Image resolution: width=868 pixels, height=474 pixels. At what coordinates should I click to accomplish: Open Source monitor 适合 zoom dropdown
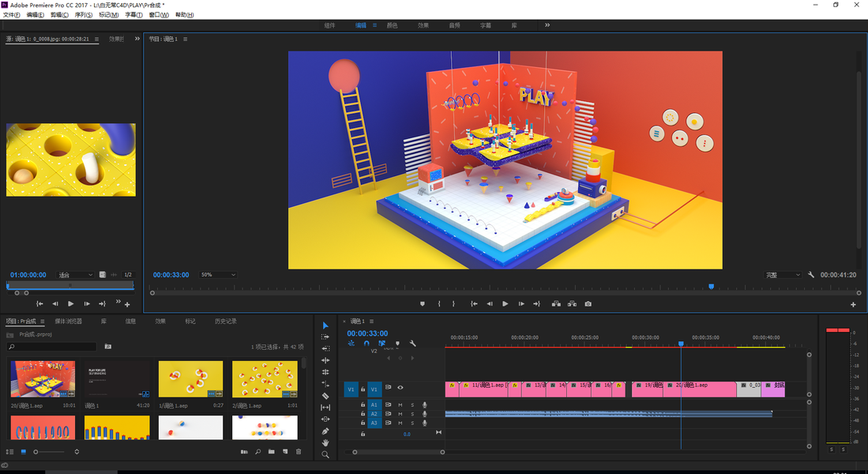(x=75, y=275)
